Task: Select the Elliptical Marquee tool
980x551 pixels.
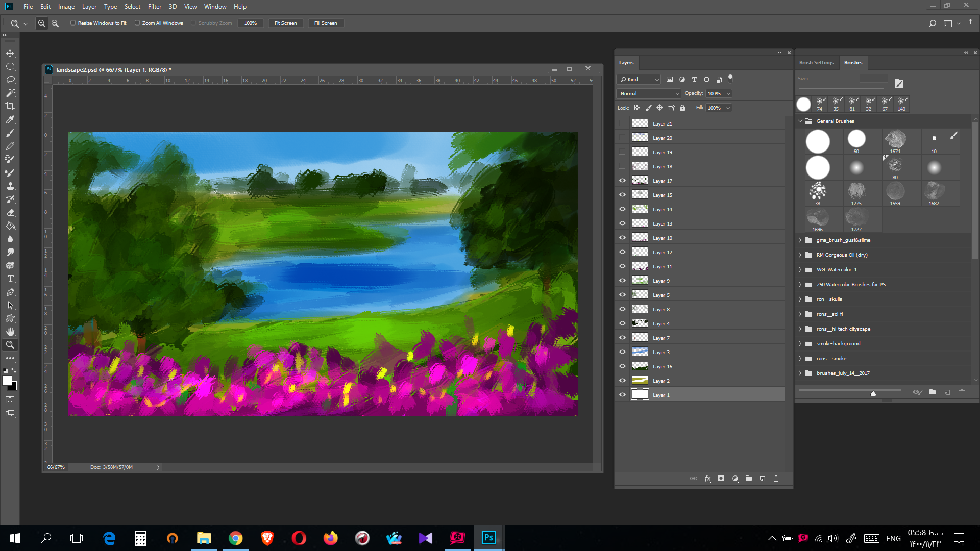Action: pos(10,66)
